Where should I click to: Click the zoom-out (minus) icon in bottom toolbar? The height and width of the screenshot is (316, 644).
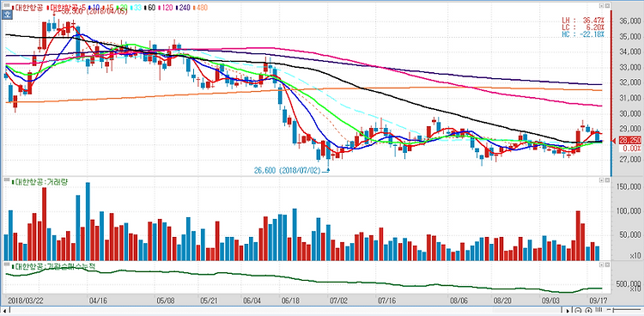[x=578, y=311]
